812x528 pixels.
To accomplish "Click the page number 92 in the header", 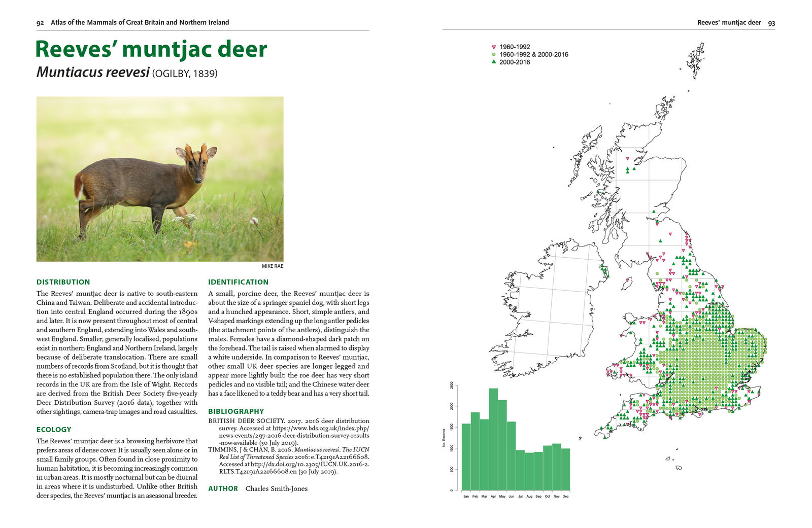I will coord(40,22).
